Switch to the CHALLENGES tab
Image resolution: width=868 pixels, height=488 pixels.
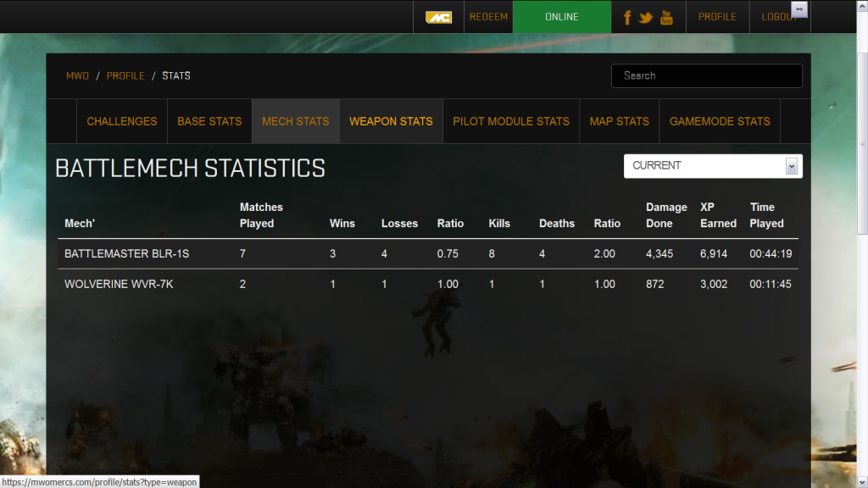(122, 121)
